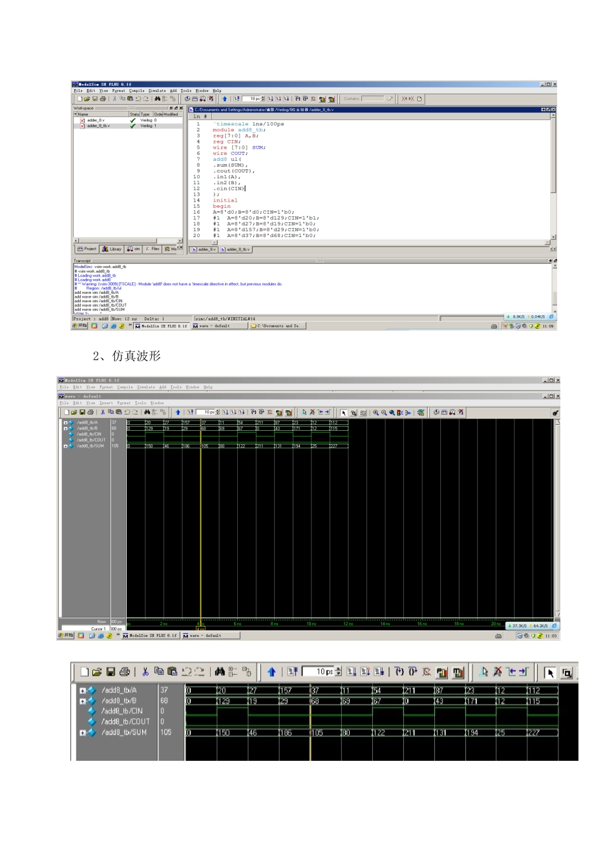Click the Start button in the top screenshot taskbar
The width and height of the screenshot is (614, 868).
click(80, 326)
